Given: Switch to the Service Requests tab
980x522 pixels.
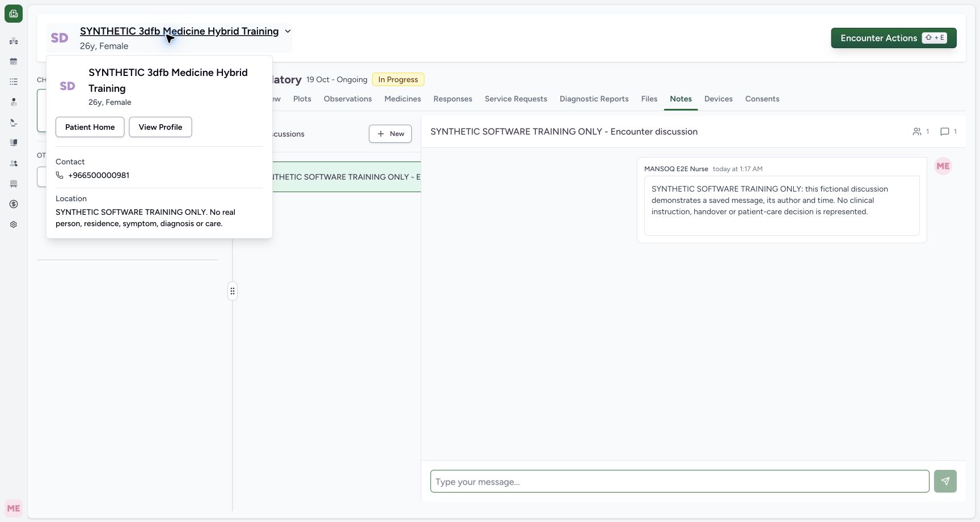Looking at the screenshot, I should click(516, 99).
